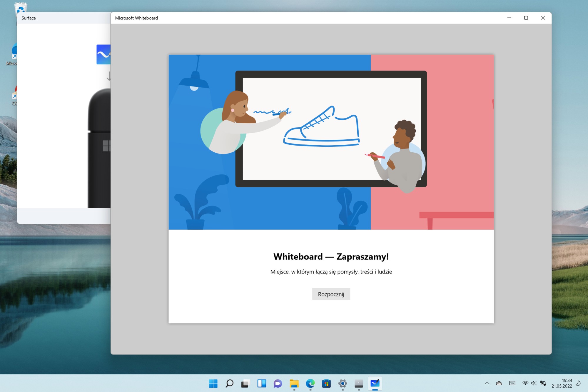
Task: Expand hidden system tray icons
Action: [x=487, y=383]
